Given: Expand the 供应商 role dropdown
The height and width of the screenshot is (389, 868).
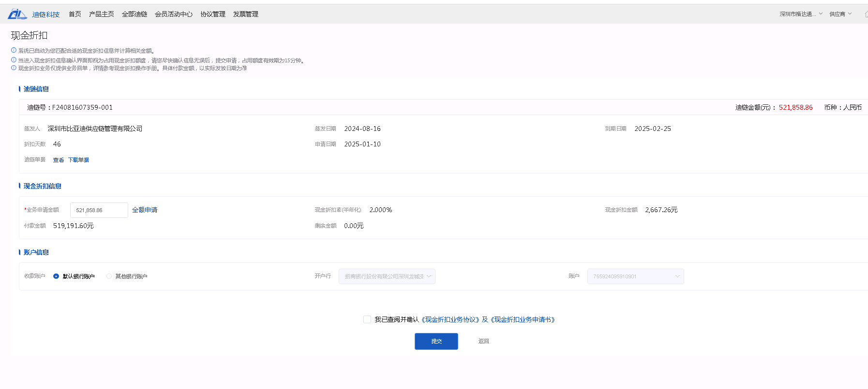Looking at the screenshot, I should (x=840, y=14).
